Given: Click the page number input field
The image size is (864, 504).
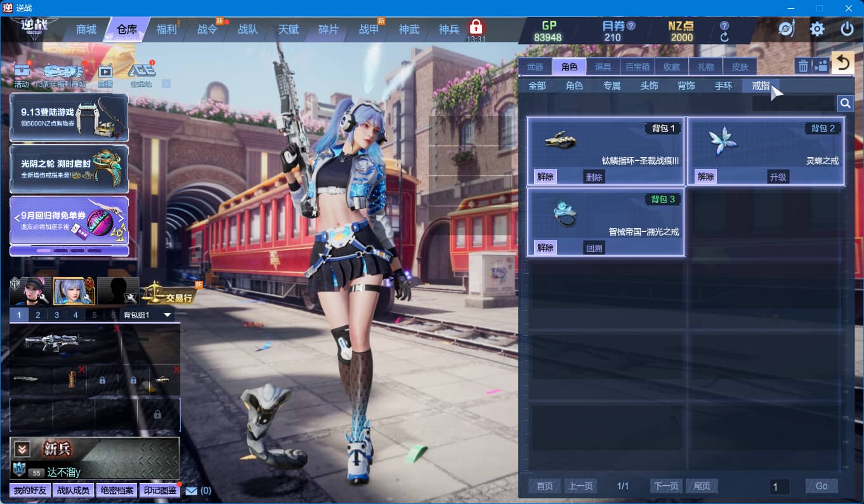Looking at the screenshot, I should 779,486.
